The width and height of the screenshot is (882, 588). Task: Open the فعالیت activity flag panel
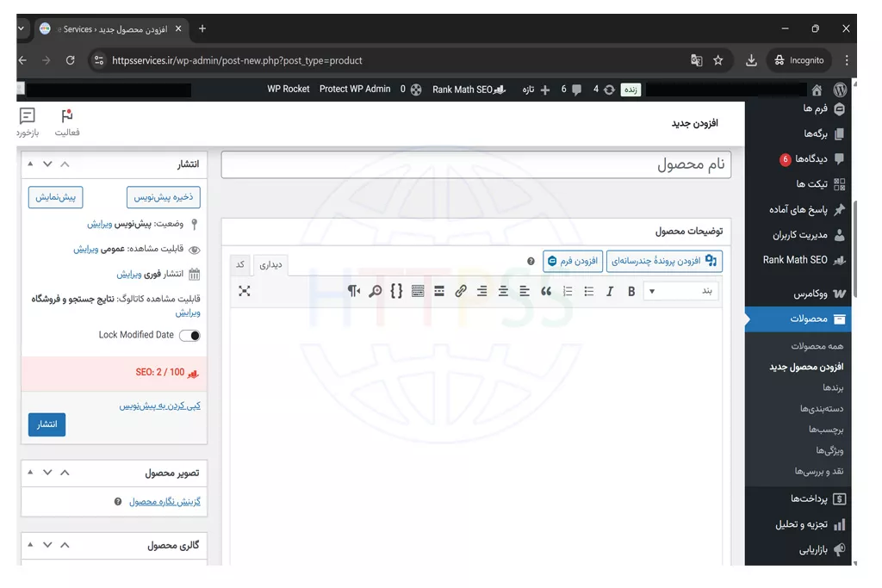tap(67, 122)
